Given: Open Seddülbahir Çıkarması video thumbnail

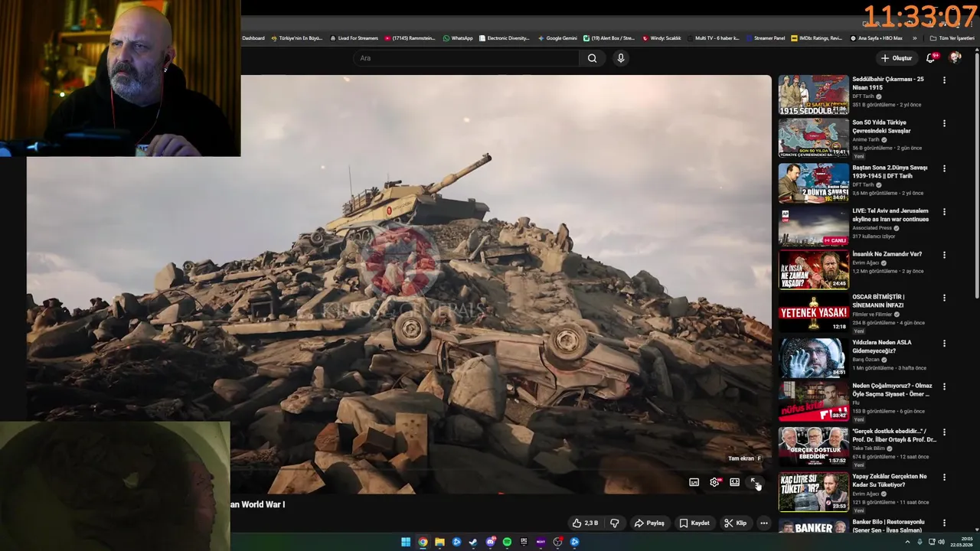Looking at the screenshot, I should pos(814,95).
